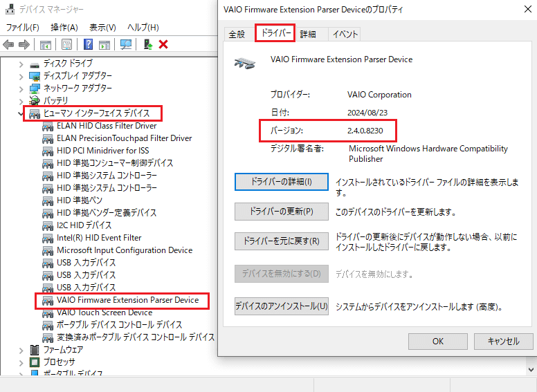Click the version value 2.4.0.8230
Image resolution: width=537 pixels, height=392 pixels.
[365, 131]
